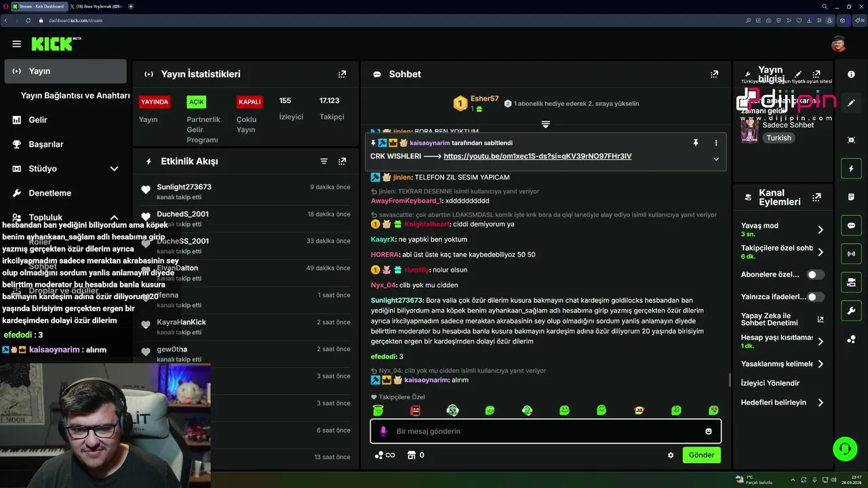Open the pinned youtu.be link
Screen dimensions: 868x488
tap(537, 157)
